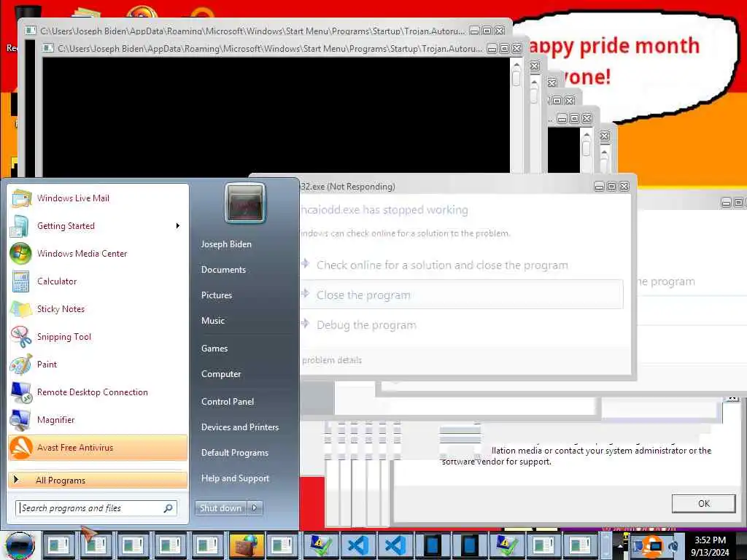Open the Joseph Biden user folder
747x560 pixels.
tap(226, 244)
